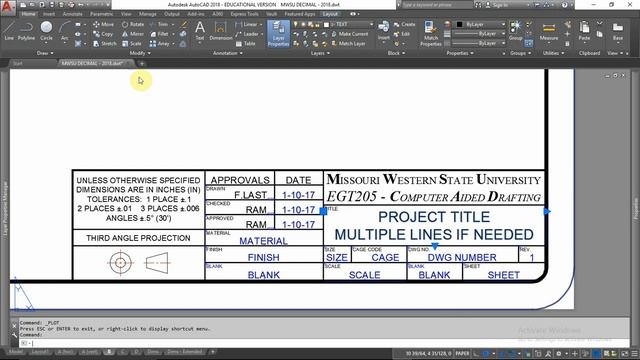Screen dimensions: 640x360
Task: Switch to the Output ribbon tab
Action: [x=172, y=14]
